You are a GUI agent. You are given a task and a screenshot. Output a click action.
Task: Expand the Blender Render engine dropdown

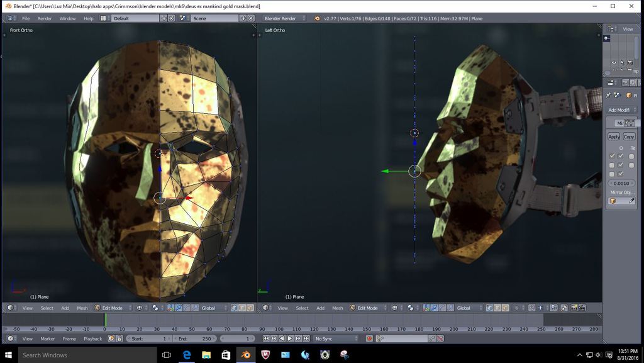coord(284,18)
